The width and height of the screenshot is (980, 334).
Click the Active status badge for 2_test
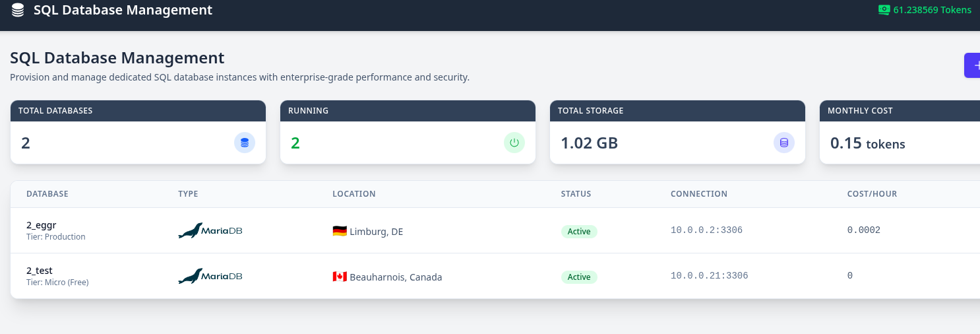tap(579, 277)
